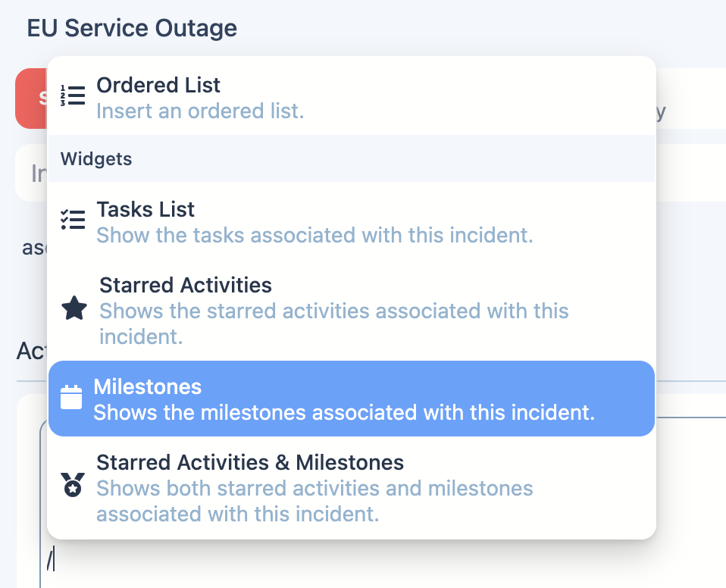Insert the Starred Activities widget
726x588 pixels.
click(x=186, y=285)
